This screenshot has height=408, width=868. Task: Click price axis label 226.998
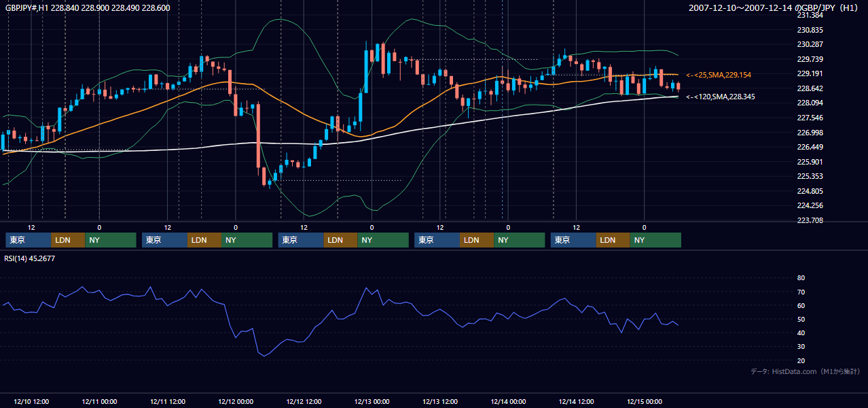click(810, 133)
